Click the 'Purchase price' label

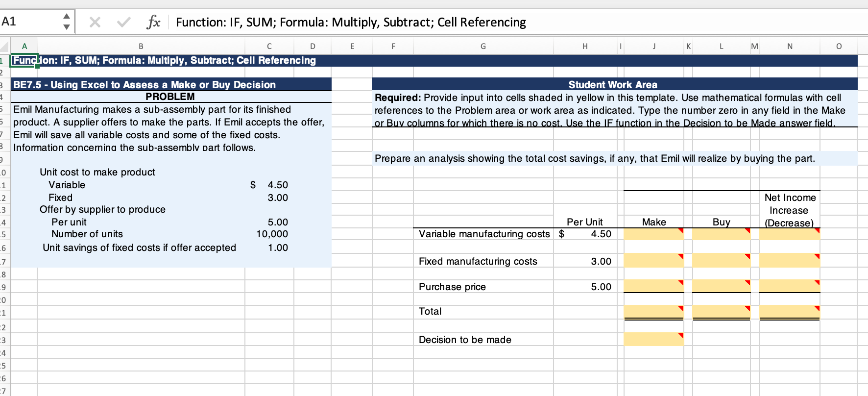tap(452, 287)
